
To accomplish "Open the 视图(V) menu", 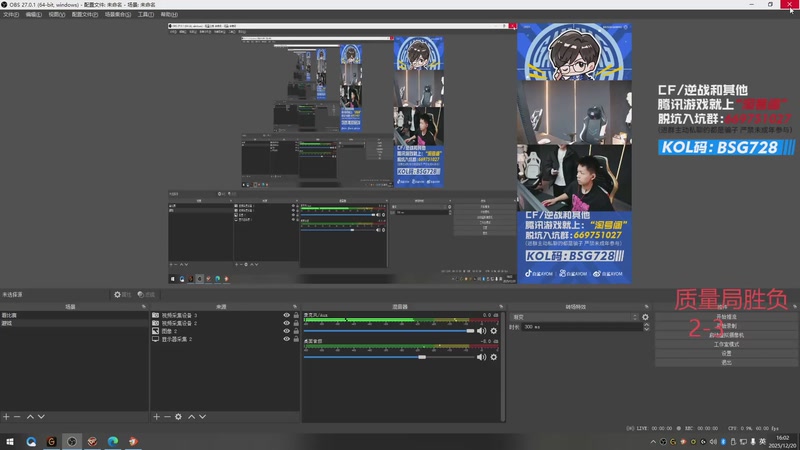I will (x=57, y=14).
